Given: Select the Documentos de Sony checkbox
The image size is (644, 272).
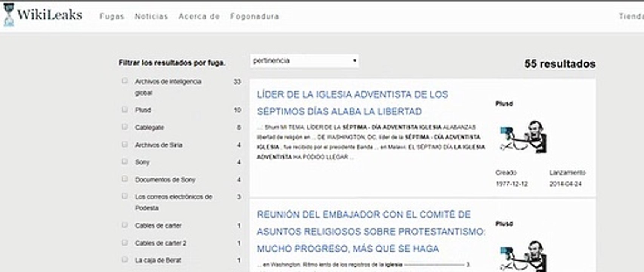Looking at the screenshot, I should tap(125, 179).
